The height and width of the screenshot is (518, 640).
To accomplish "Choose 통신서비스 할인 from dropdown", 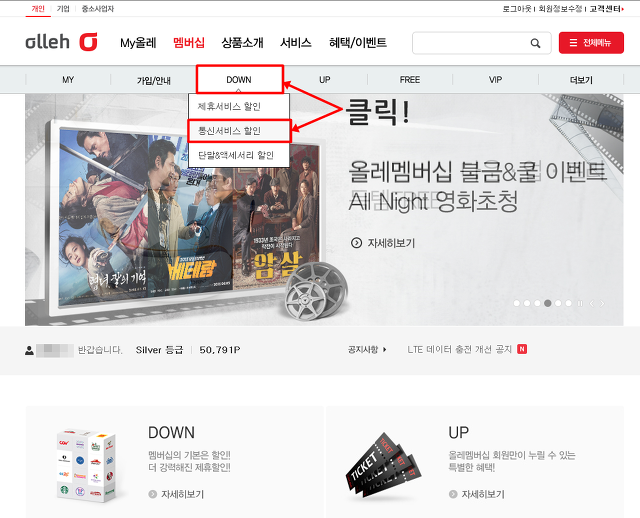I will coord(239,131).
